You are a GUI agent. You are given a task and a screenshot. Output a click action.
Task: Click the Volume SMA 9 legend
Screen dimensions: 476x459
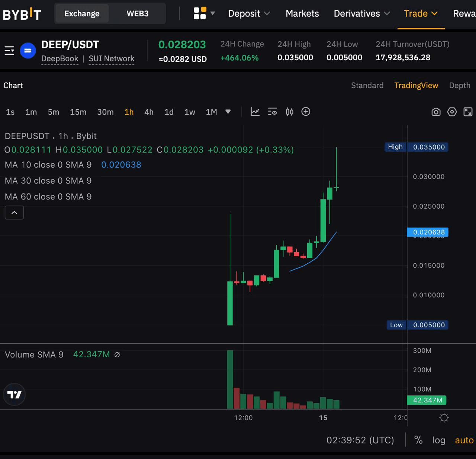click(34, 354)
